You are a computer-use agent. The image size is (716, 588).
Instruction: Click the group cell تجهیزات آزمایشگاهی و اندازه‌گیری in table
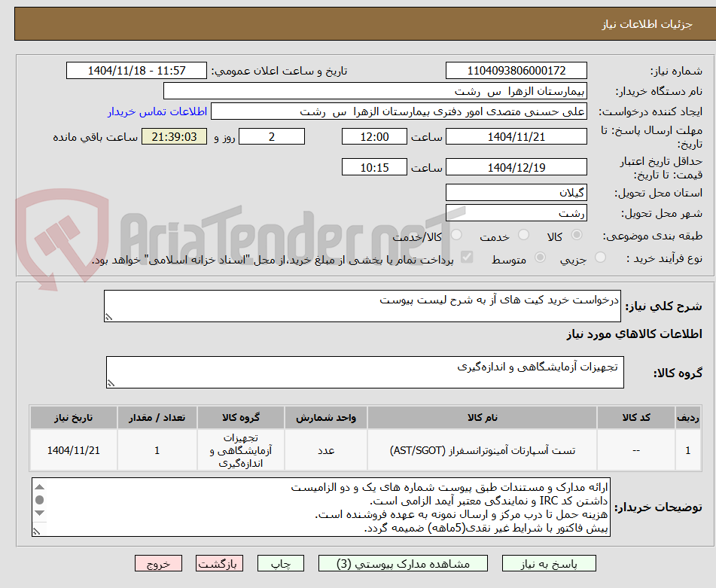click(x=241, y=450)
